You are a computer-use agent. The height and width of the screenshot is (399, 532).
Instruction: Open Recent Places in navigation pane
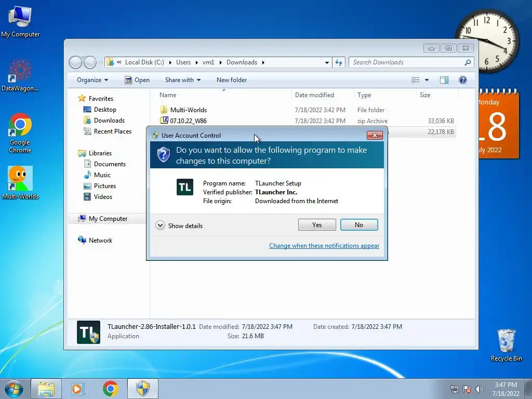click(112, 131)
